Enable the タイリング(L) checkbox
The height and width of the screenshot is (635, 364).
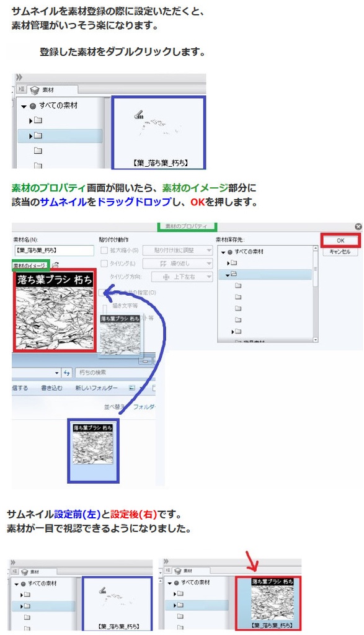[104, 264]
